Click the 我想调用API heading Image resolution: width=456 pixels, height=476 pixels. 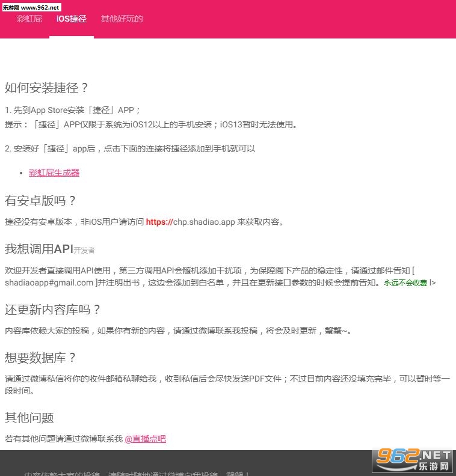39,249
